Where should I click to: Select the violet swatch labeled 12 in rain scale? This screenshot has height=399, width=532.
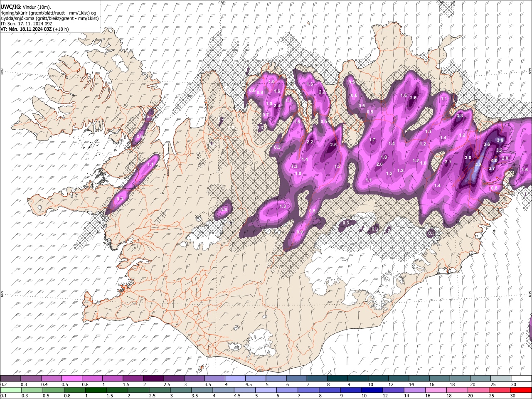[394, 390]
